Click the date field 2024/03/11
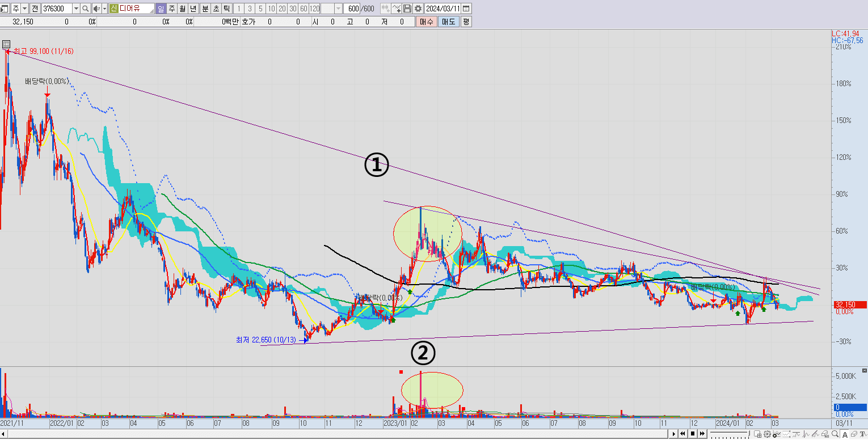Image resolution: width=868 pixels, height=440 pixels. [443, 9]
